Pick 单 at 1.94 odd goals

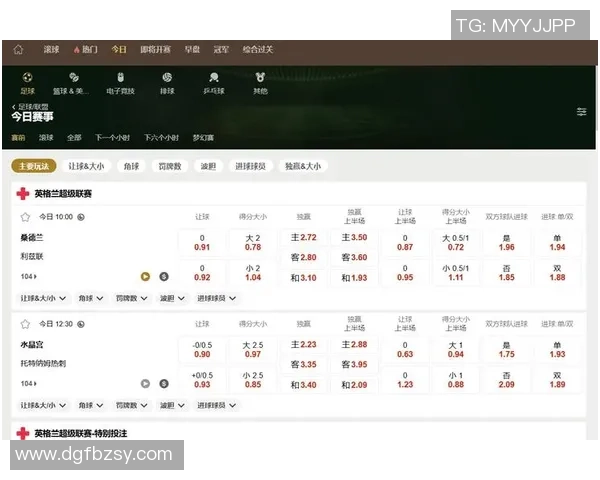557,242
